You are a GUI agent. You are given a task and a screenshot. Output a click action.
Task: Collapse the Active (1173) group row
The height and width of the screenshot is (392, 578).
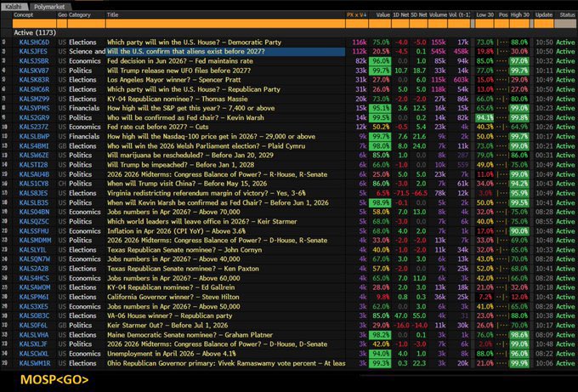35,33
